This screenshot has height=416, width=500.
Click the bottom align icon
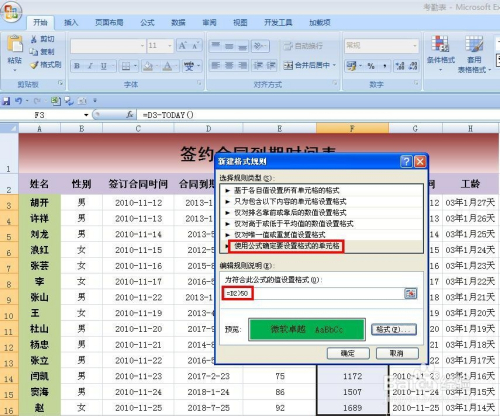coord(242,46)
